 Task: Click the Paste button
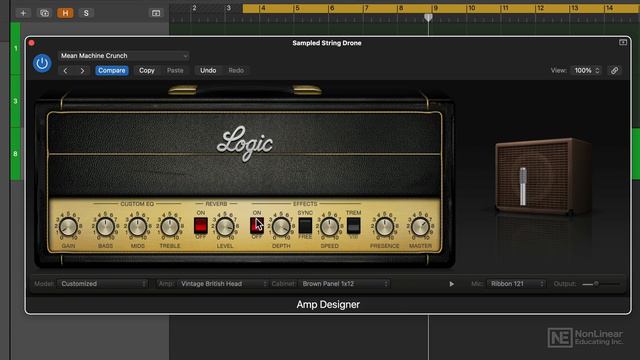[x=175, y=71]
